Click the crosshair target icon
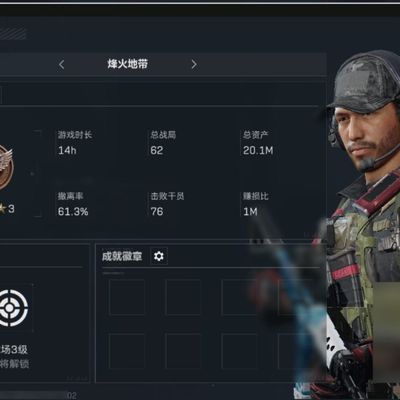This screenshot has height=400, width=400. click(x=13, y=307)
